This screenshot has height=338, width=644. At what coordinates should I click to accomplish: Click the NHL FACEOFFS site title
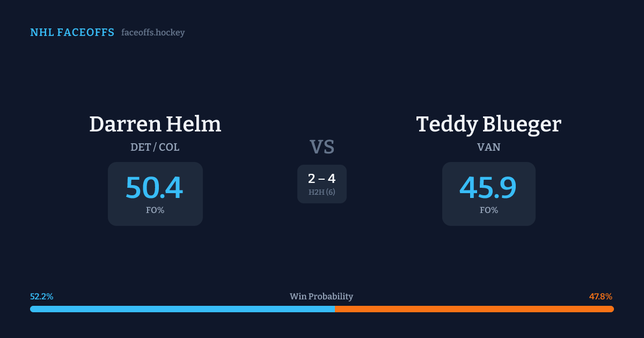[72, 33]
